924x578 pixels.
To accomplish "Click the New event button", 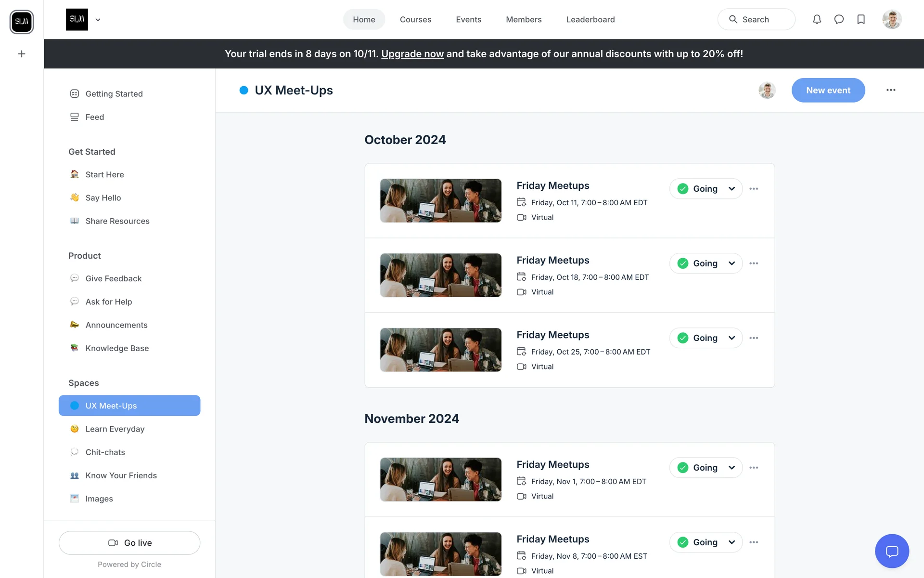I will (828, 90).
